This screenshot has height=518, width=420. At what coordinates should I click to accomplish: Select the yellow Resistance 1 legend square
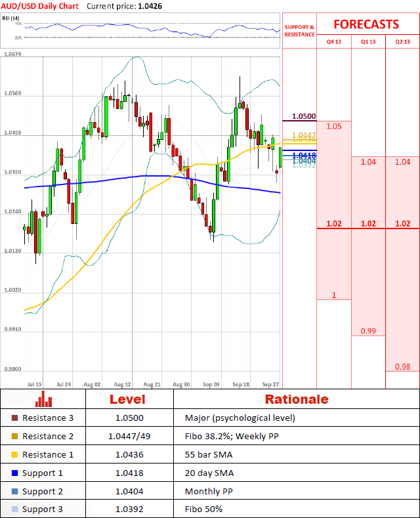tap(15, 454)
